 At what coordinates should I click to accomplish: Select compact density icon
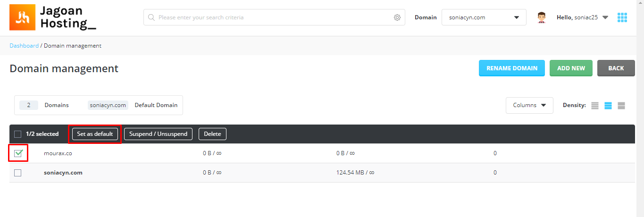pos(595,106)
